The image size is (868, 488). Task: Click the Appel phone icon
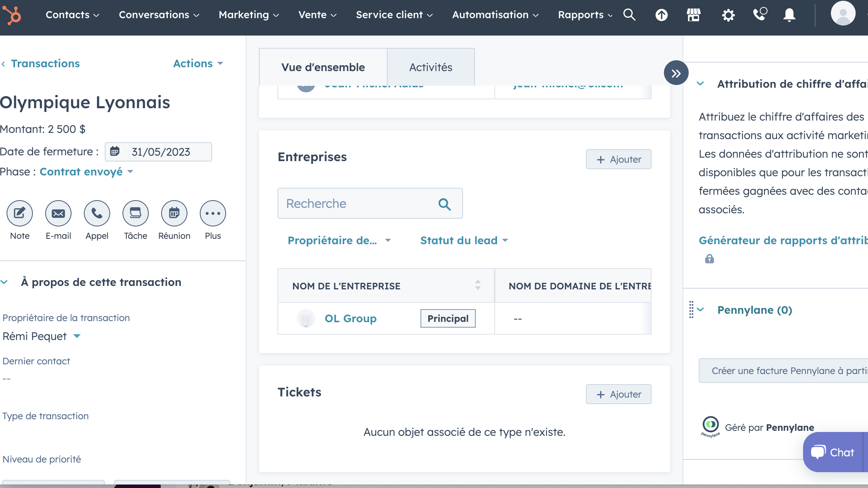click(x=97, y=213)
